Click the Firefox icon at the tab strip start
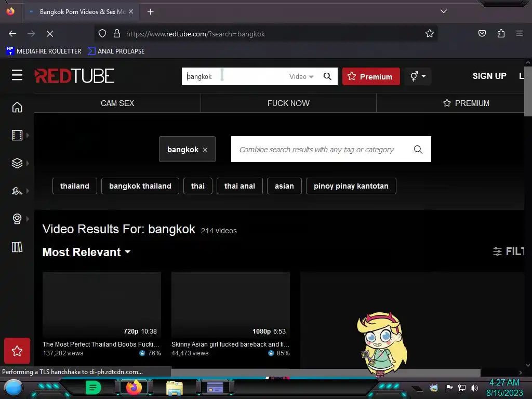The width and height of the screenshot is (532, 399). pos(10,11)
